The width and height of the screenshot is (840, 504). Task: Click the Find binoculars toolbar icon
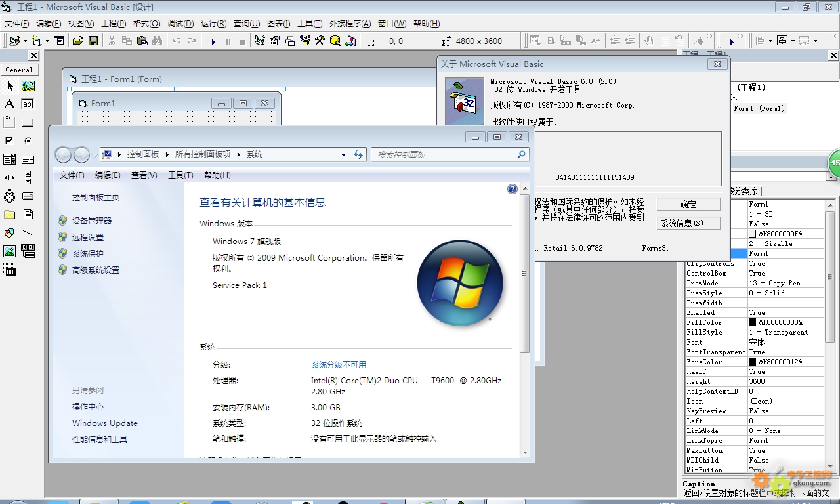pos(157,41)
